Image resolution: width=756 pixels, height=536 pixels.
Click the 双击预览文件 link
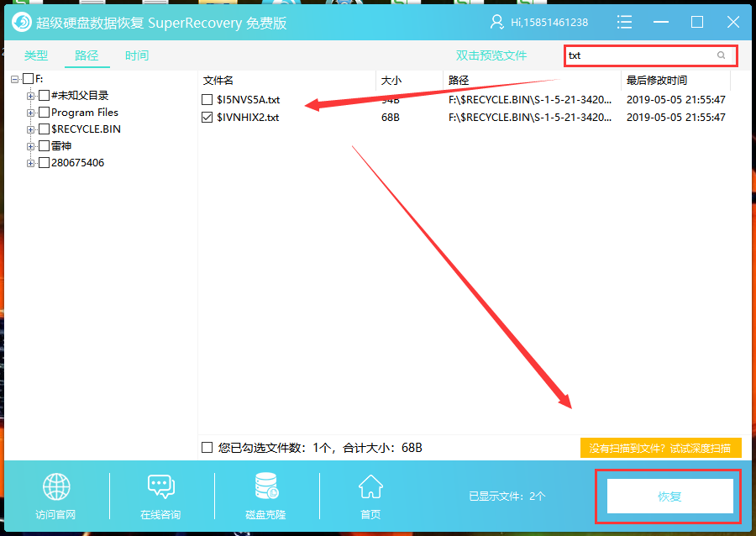click(x=491, y=55)
